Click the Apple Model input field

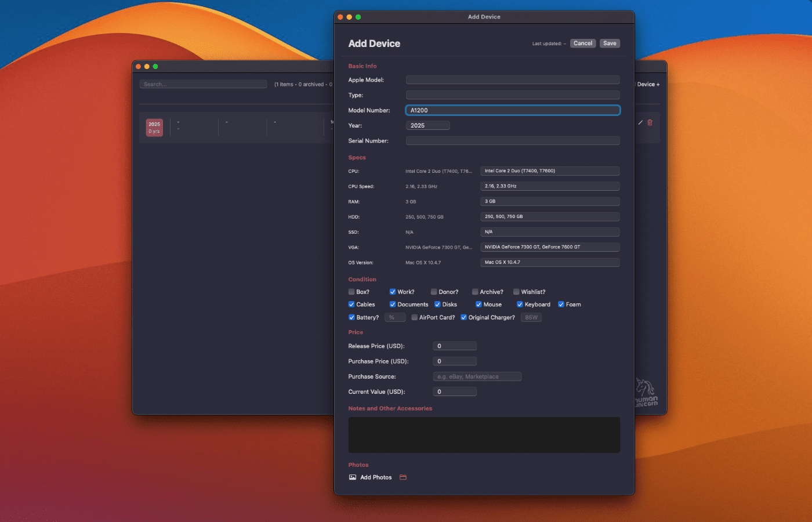coord(513,80)
